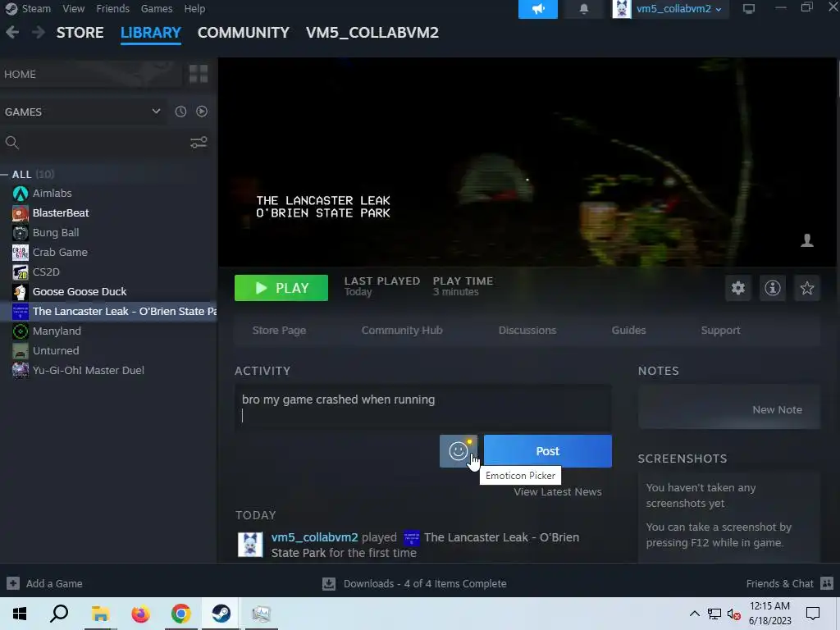Switch to Big Picture mode monitor icon

coord(748,8)
